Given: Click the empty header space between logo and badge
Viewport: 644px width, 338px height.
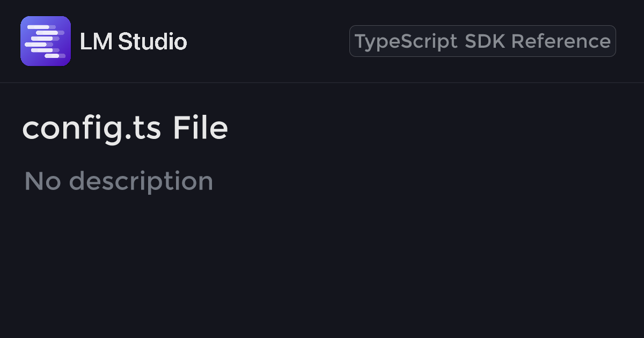Looking at the screenshot, I should tap(268, 41).
